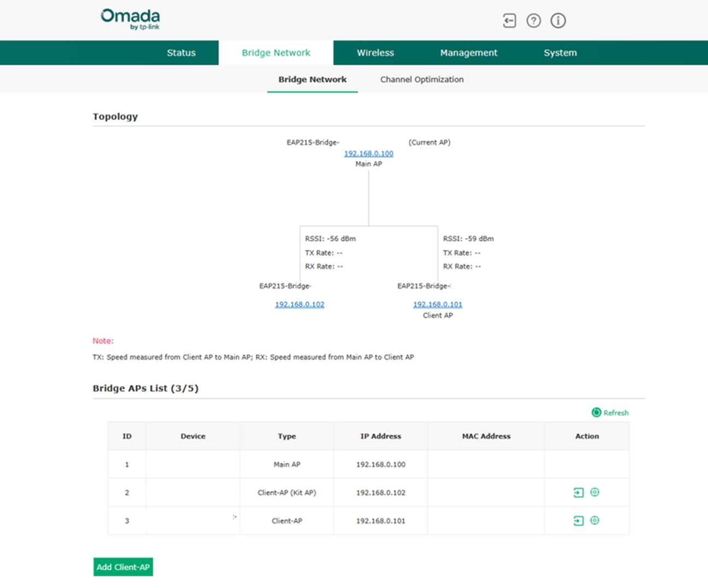Open the Client AP link 192.168.0.101
Viewport: 708px width, 588px height.
pyautogui.click(x=437, y=305)
